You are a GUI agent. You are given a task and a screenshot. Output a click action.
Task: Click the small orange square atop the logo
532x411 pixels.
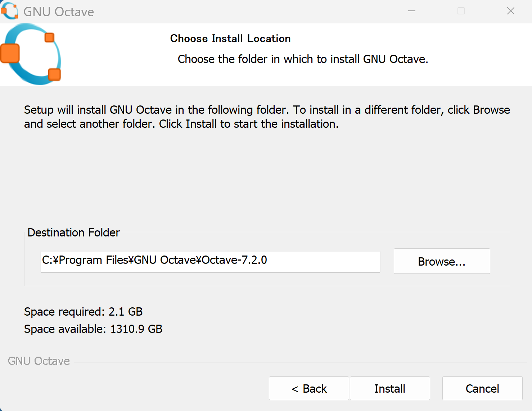click(49, 37)
